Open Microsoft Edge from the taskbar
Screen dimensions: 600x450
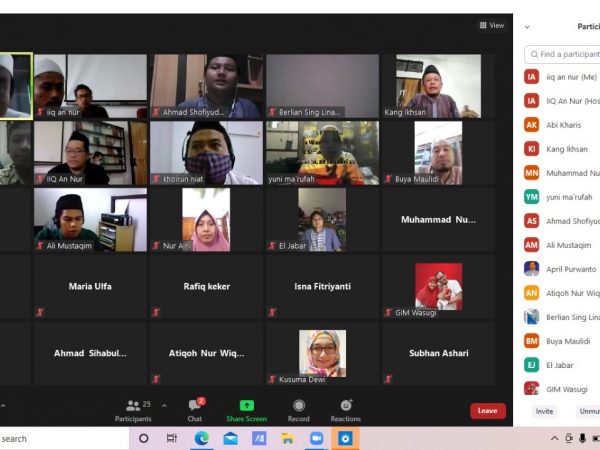coord(201,438)
